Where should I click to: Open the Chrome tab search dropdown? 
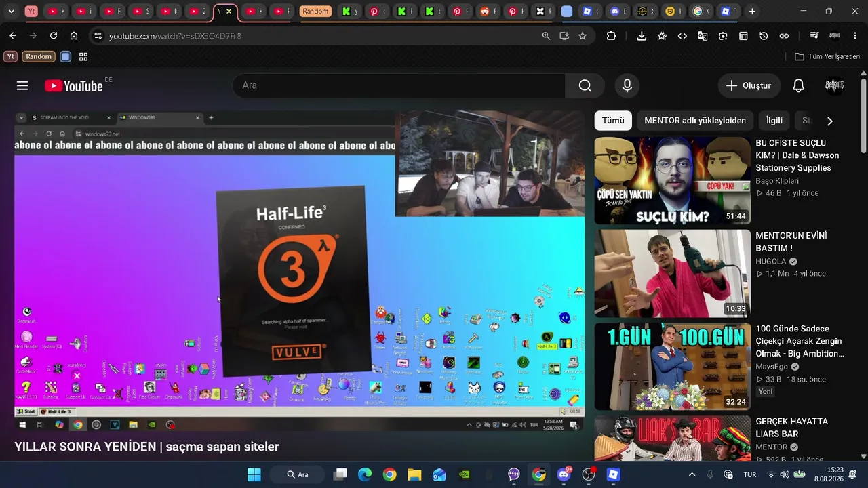[x=11, y=12]
